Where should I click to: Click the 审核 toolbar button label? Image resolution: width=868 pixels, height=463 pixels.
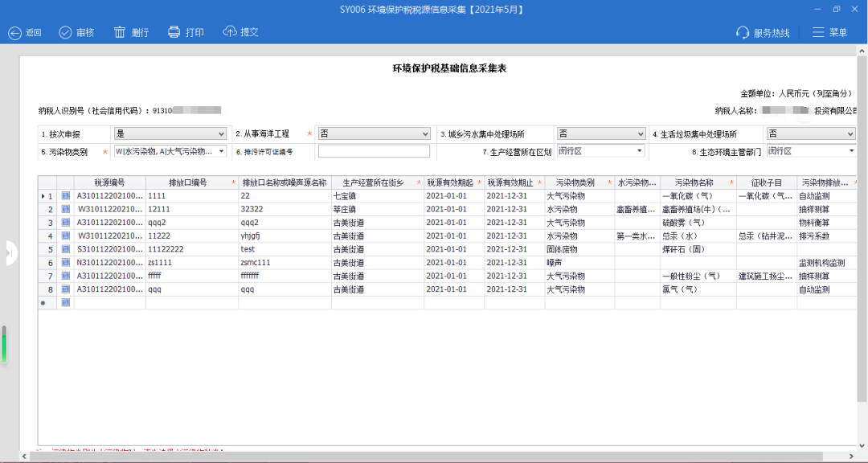coord(85,33)
